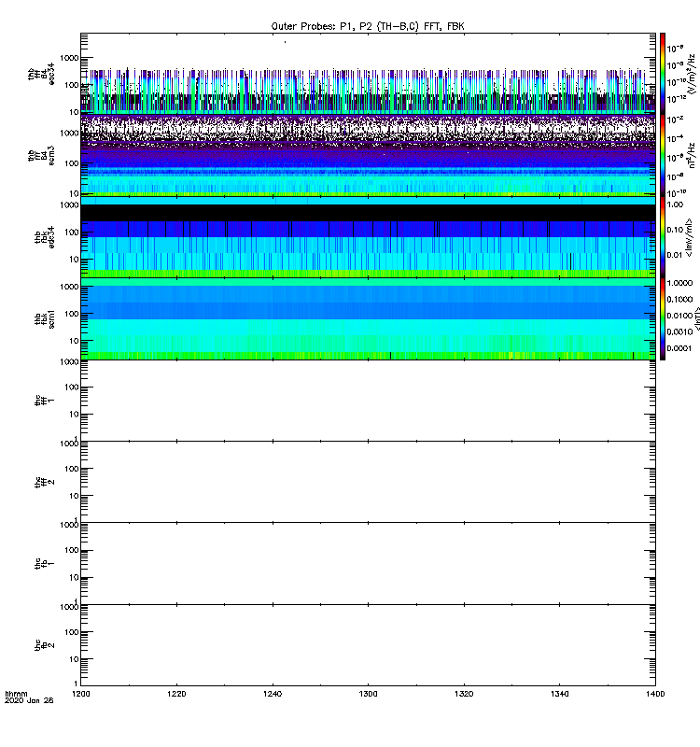700x747 pixels.
Task: Click the <|nT|> color bar
Action: tap(663, 318)
